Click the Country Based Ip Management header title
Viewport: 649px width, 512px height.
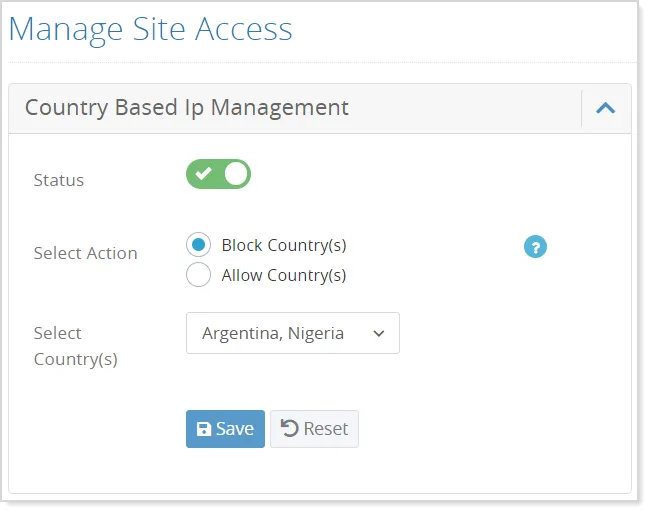point(187,108)
